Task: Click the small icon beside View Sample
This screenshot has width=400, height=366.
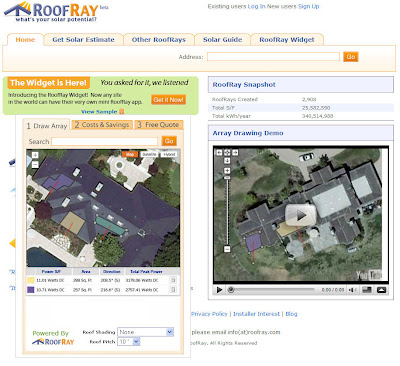Action: coord(121,112)
